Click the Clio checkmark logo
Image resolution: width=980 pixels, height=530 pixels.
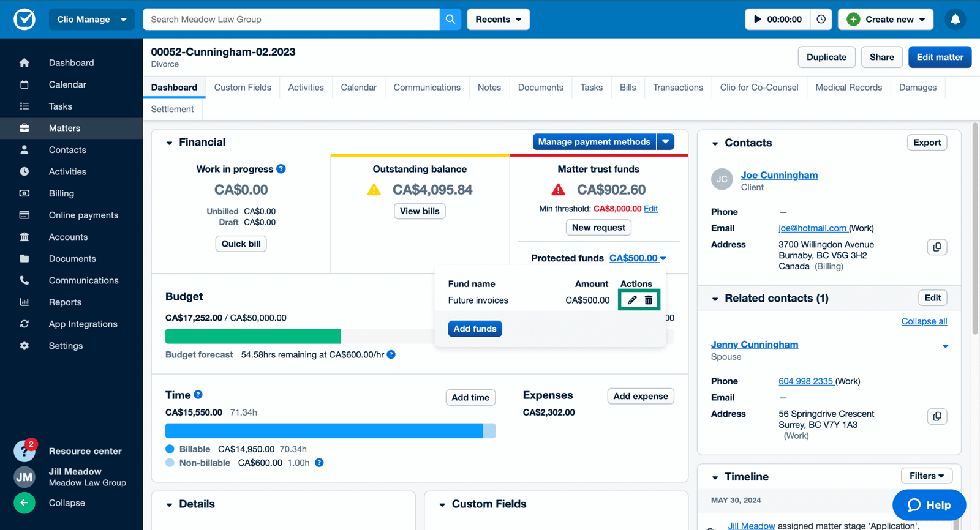pyautogui.click(x=24, y=19)
